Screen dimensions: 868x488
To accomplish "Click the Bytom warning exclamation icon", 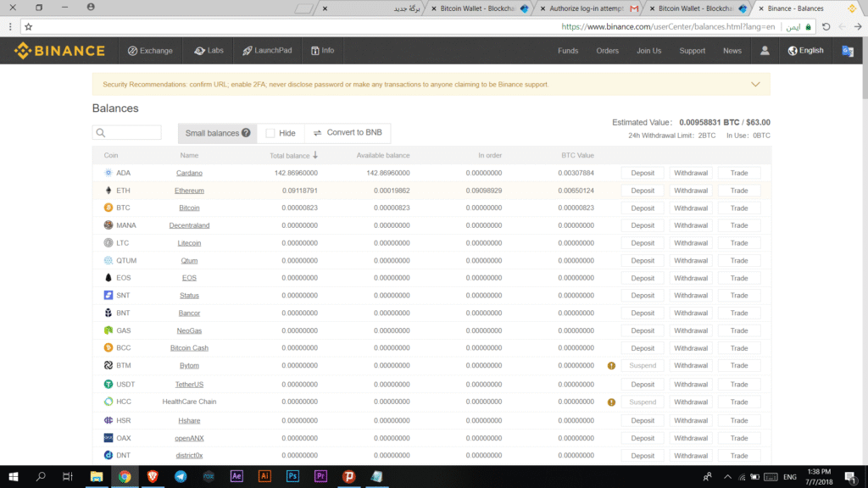I will 611,366.
